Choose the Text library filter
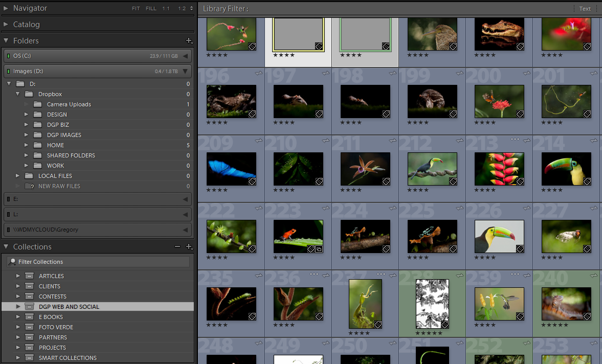Viewport: 602px width, 364px height. coord(585,9)
